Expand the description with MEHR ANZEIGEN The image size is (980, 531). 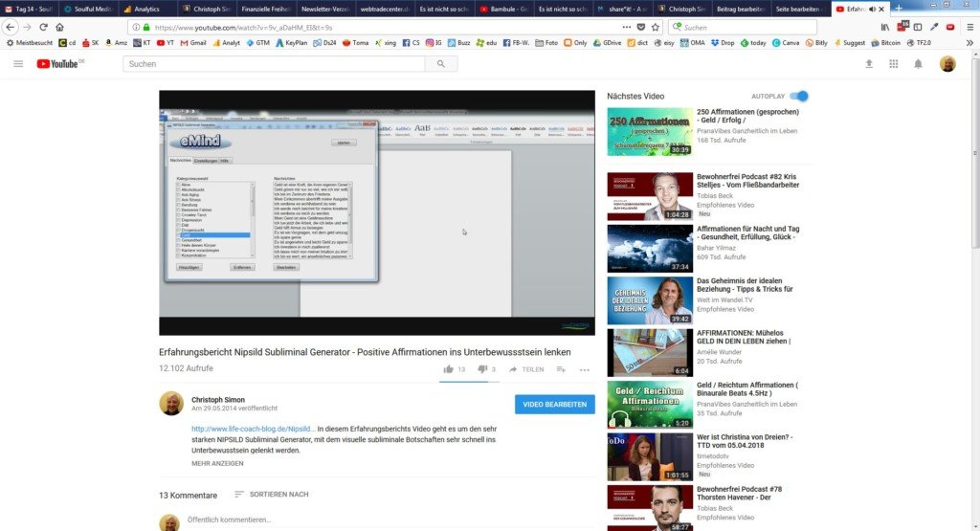click(x=217, y=463)
